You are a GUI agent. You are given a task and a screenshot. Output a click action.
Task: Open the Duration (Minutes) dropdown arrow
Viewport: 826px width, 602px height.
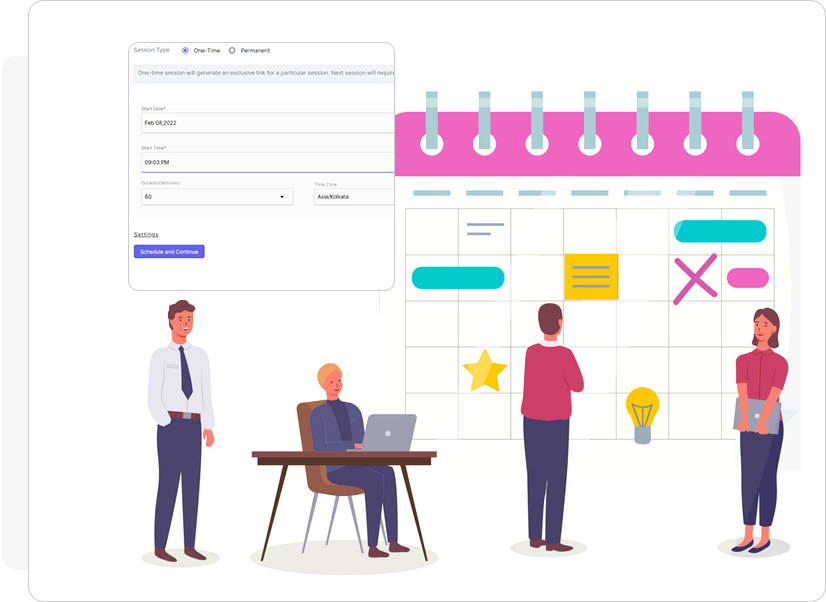pos(281,197)
